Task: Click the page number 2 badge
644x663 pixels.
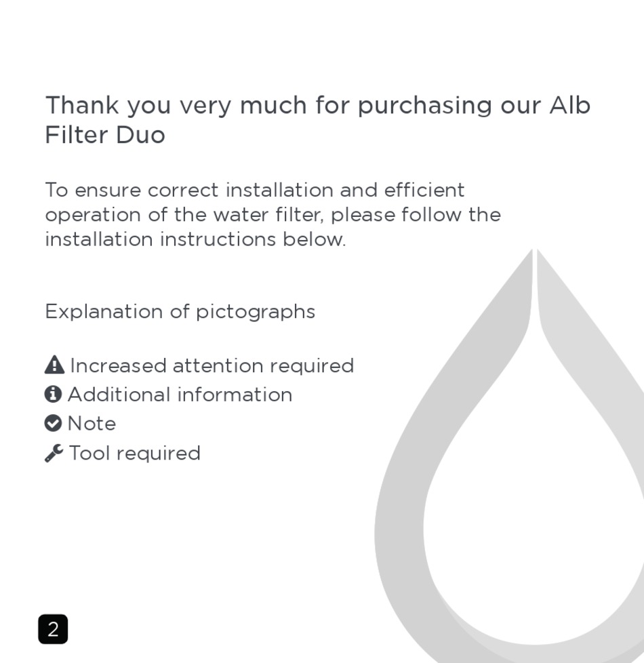Action: coord(53,629)
